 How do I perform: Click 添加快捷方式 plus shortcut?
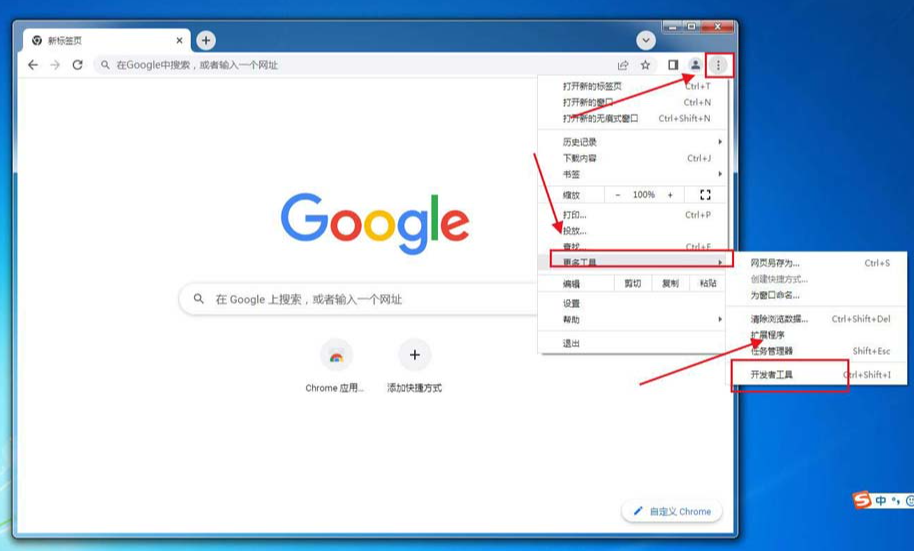pyautogui.click(x=414, y=366)
